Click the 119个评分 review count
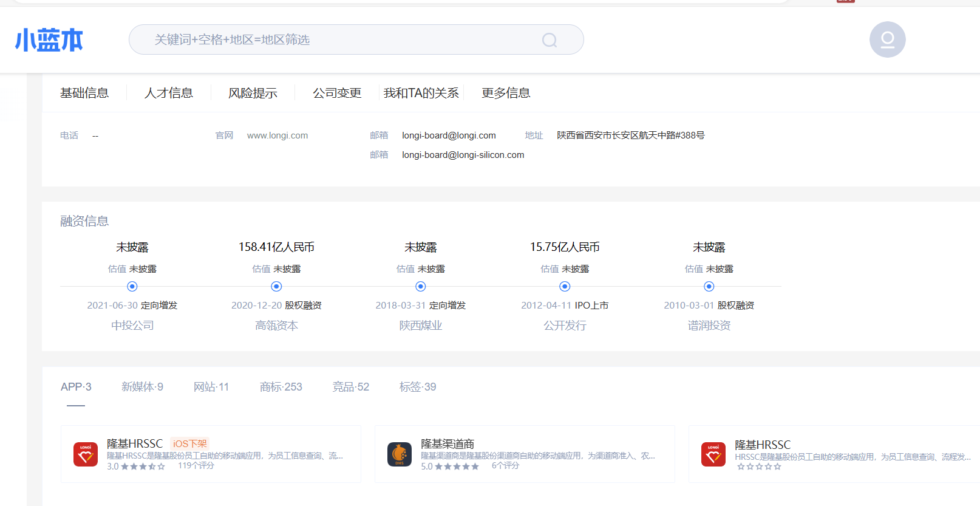The width and height of the screenshot is (980, 506). (x=196, y=466)
